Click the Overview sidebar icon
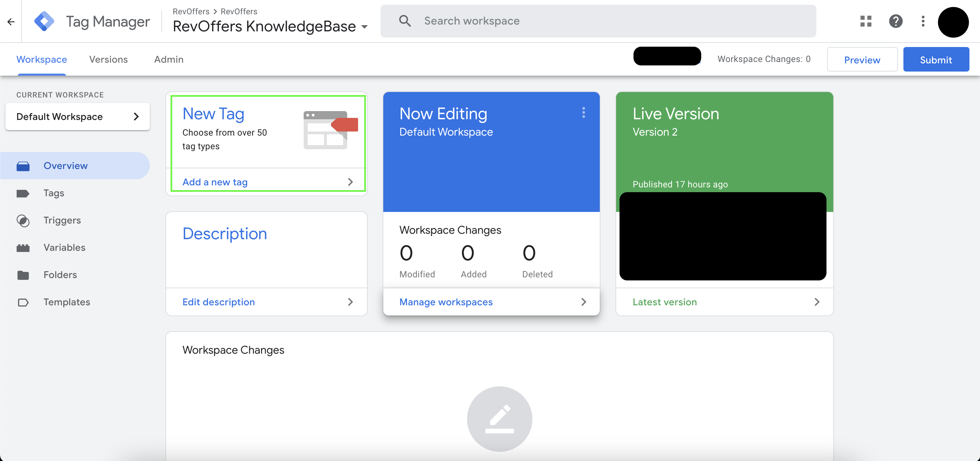Screen dimensions: 980x461 pos(23,166)
